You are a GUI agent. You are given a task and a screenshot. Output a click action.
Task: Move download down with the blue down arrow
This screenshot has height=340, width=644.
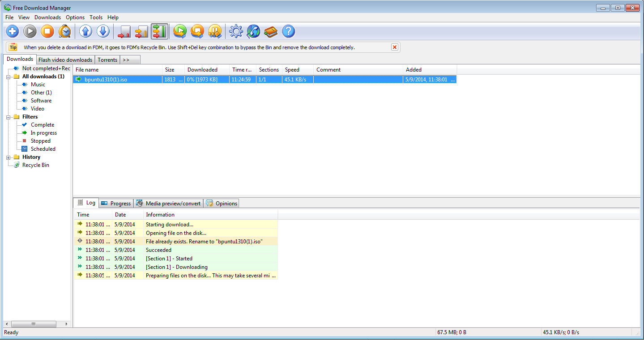(x=103, y=31)
